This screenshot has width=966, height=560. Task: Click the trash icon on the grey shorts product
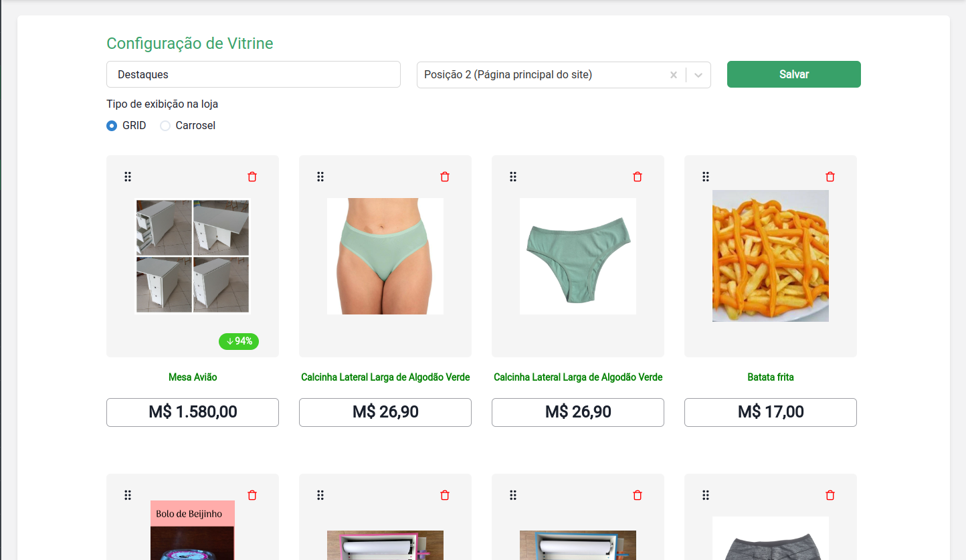click(830, 494)
